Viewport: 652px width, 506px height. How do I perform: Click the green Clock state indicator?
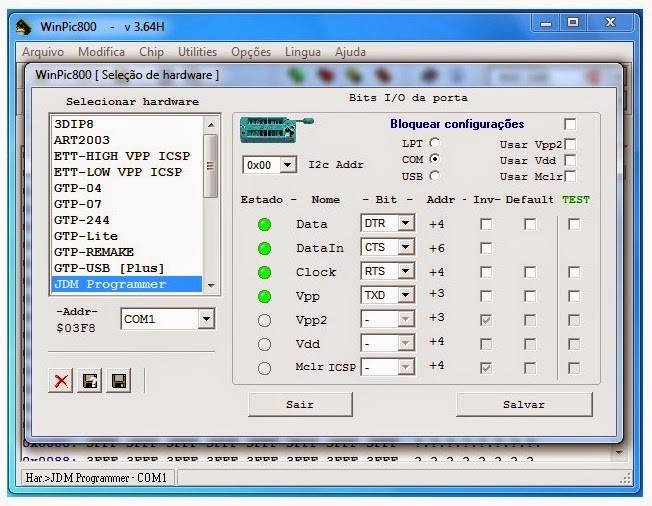(264, 273)
